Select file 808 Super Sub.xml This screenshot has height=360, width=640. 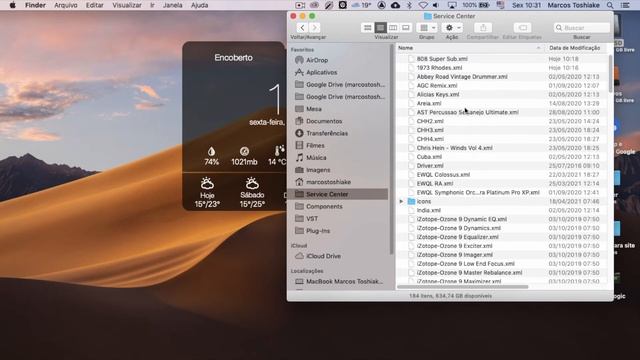point(442,59)
